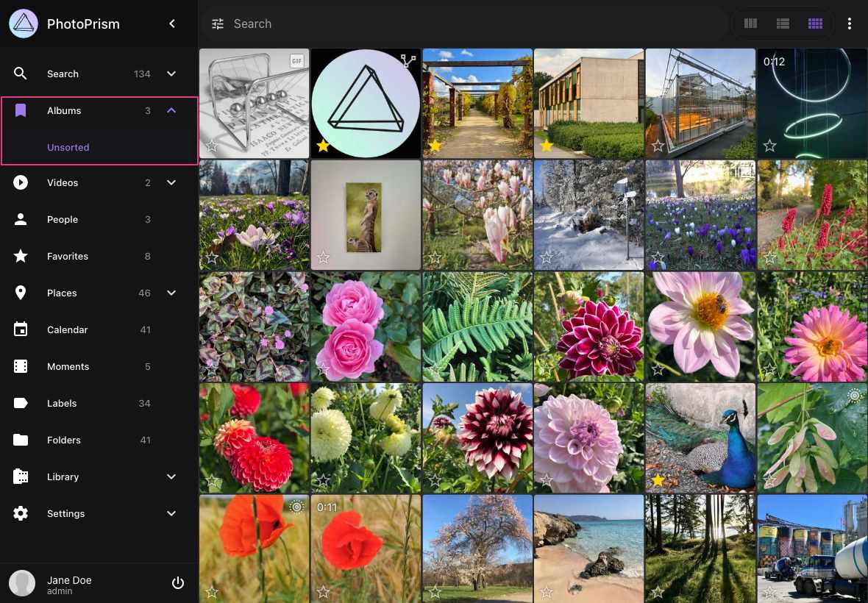
Task: Go to the Calendar section
Action: click(67, 329)
